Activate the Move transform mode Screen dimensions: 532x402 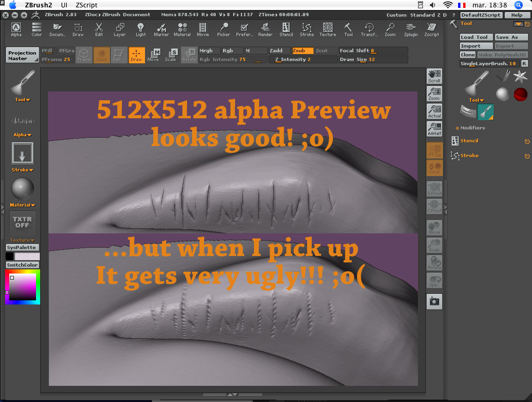(153, 55)
